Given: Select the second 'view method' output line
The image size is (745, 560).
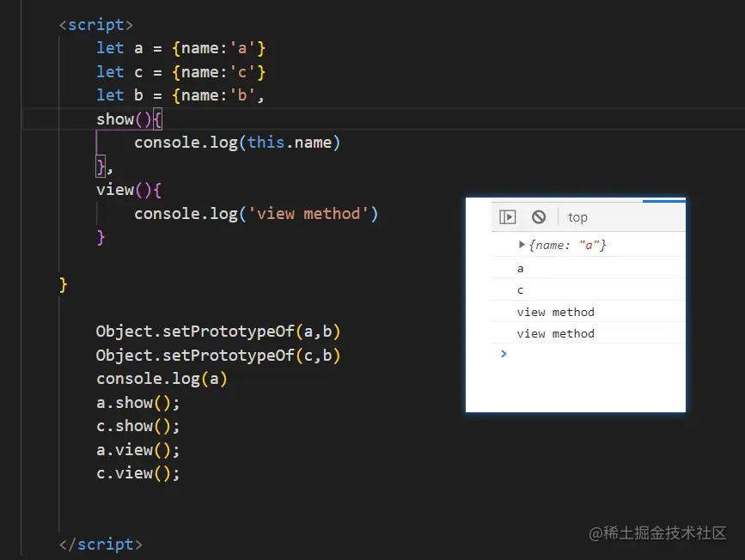Looking at the screenshot, I should [555, 333].
